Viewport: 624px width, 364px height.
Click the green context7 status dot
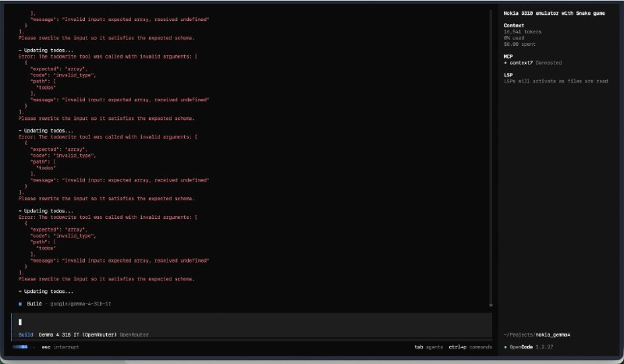(506, 62)
